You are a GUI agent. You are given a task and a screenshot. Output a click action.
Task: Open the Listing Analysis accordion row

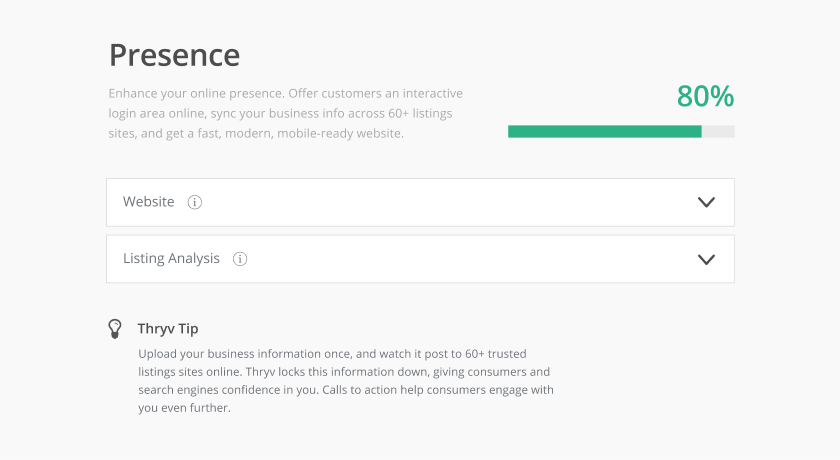(x=420, y=259)
